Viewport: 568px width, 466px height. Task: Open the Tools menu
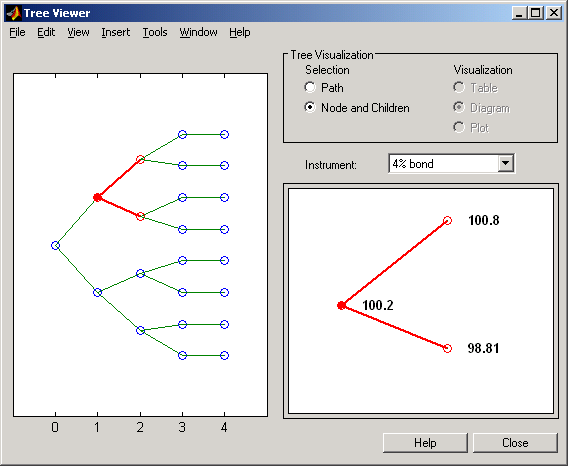coord(155,33)
